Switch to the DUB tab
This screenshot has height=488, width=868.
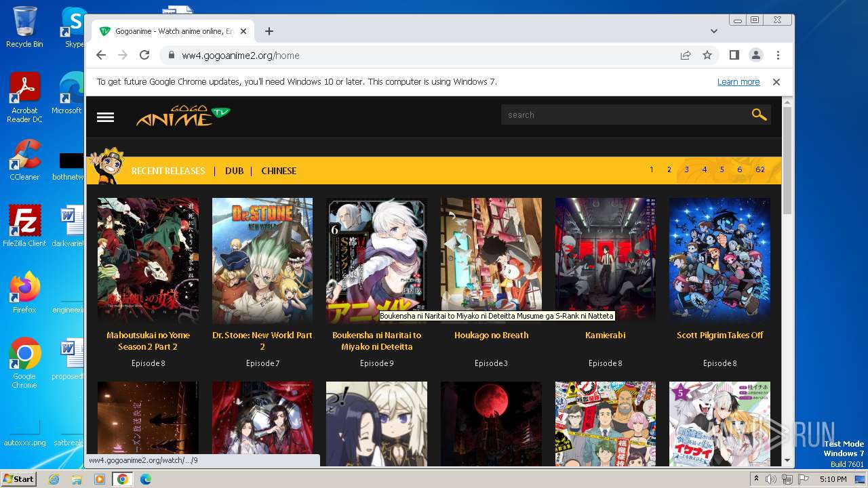tap(234, 171)
